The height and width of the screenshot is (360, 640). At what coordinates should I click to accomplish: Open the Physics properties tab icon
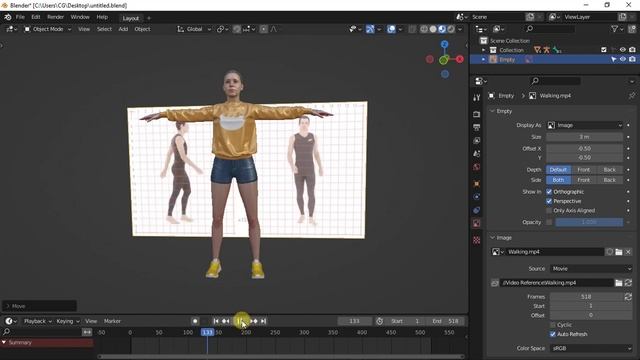[x=476, y=197]
